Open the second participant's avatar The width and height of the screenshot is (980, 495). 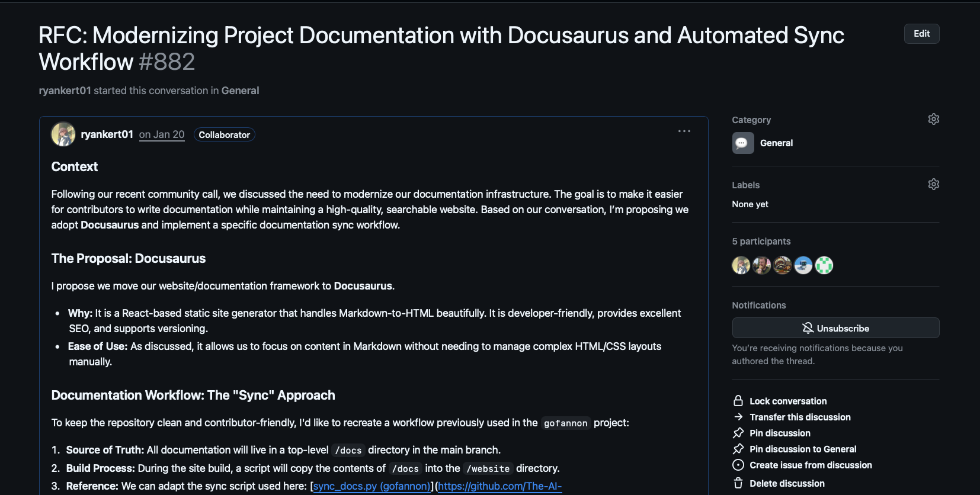click(x=761, y=265)
